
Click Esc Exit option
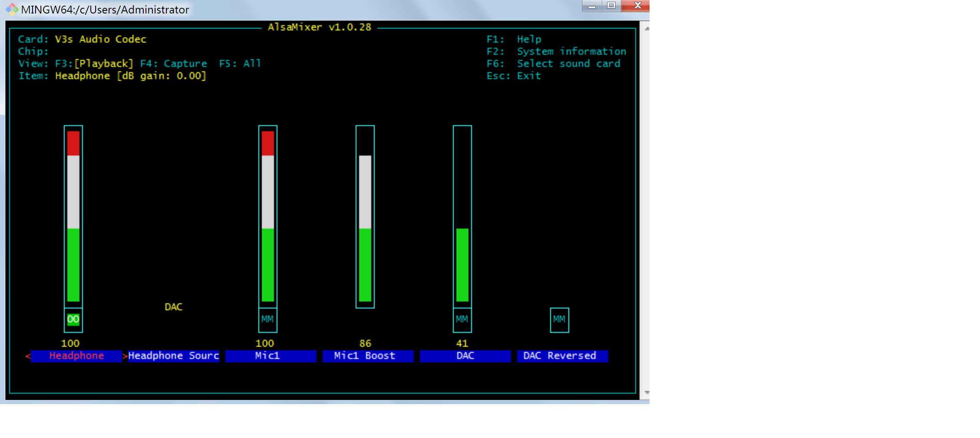[514, 76]
